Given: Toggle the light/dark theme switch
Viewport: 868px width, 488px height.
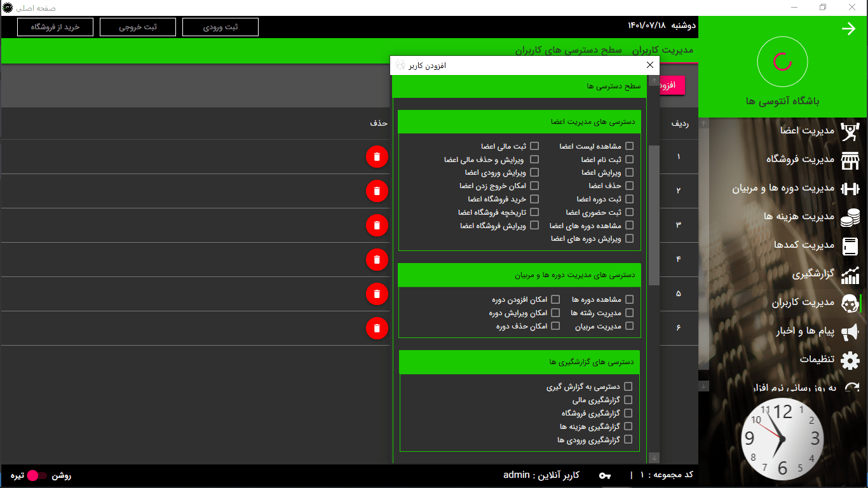Looking at the screenshot, I should (37, 475).
